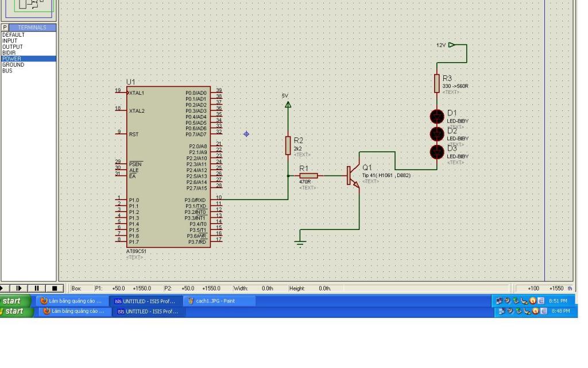Switch to UNTITLED ISIS on 8:51 PM taskbar

click(146, 301)
